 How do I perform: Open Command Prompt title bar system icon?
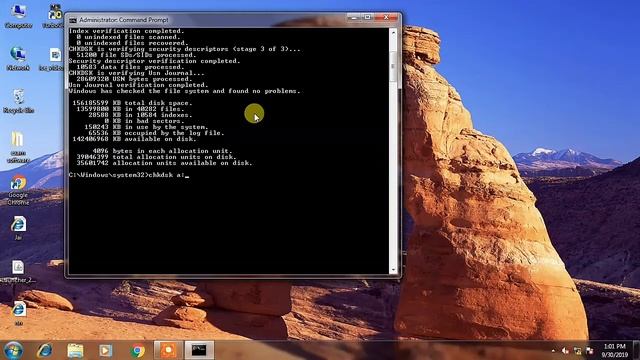click(x=73, y=20)
